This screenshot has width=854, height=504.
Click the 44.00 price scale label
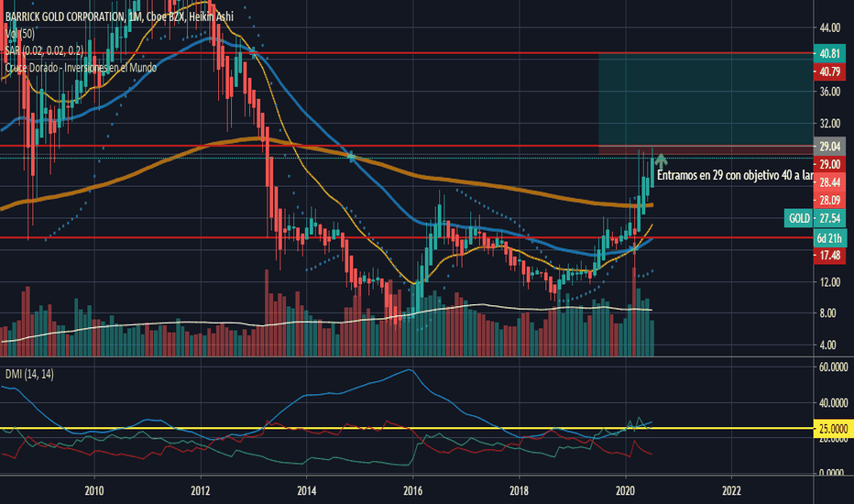point(829,27)
